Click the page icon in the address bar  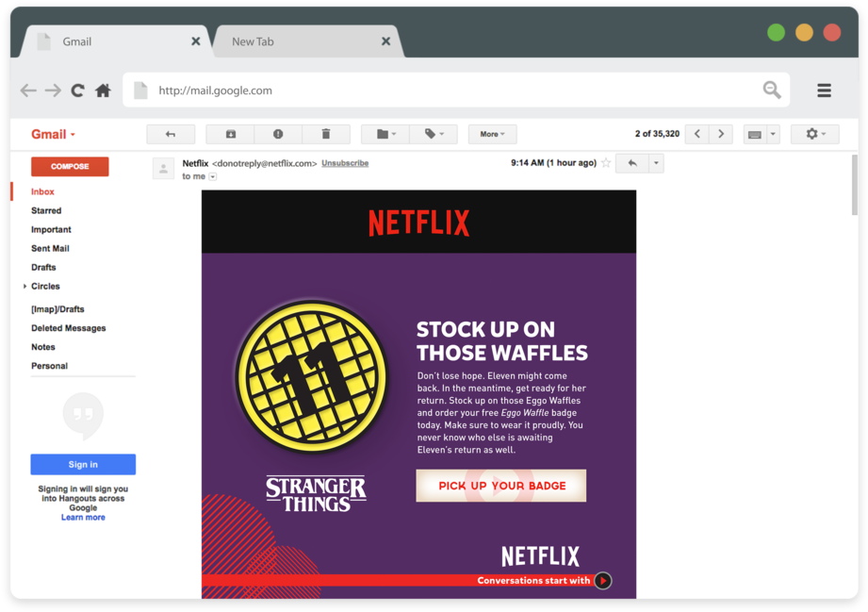140,91
